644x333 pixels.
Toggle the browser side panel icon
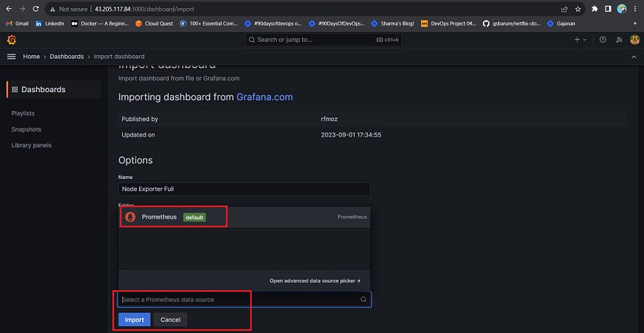608,9
